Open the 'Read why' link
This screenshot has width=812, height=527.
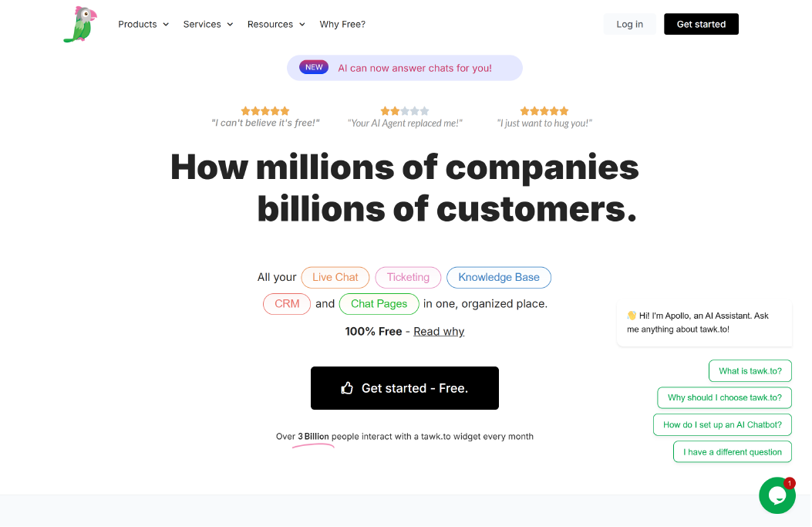(x=439, y=331)
